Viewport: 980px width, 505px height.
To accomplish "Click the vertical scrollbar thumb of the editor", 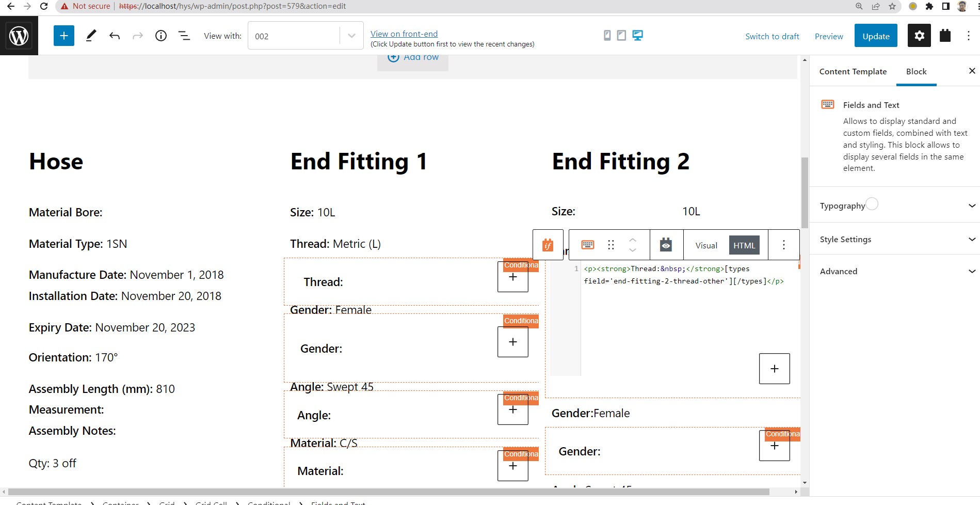I will pyautogui.click(x=805, y=193).
